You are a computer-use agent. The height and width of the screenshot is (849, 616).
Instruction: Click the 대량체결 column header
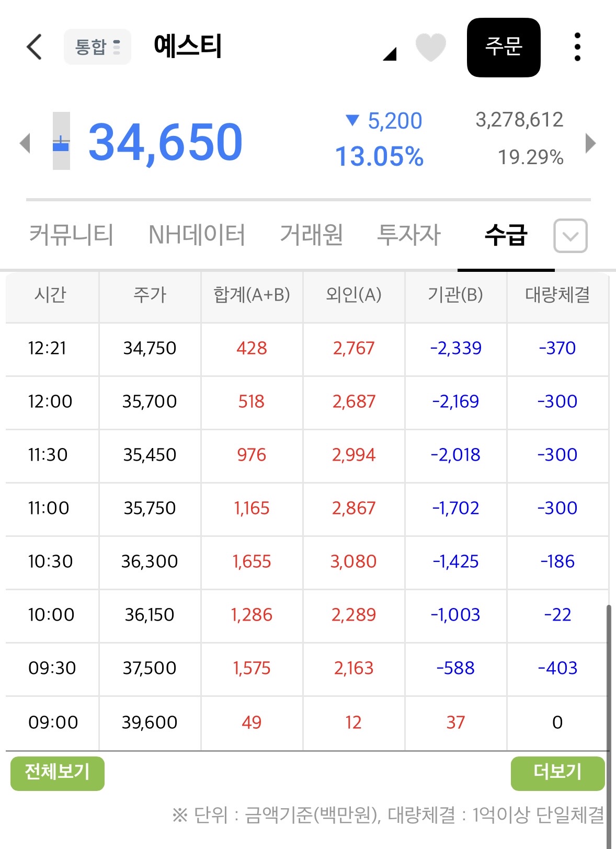tap(557, 295)
